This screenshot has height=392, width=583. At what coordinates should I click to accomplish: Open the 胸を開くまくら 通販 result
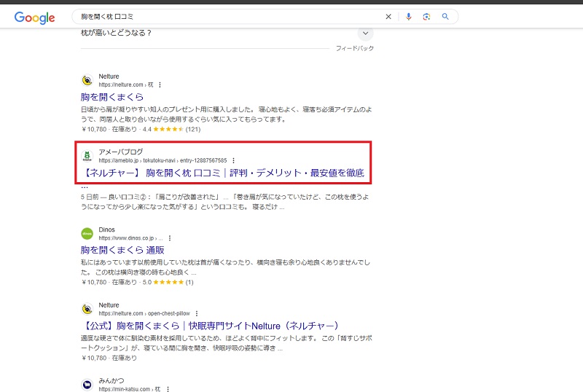tap(122, 250)
